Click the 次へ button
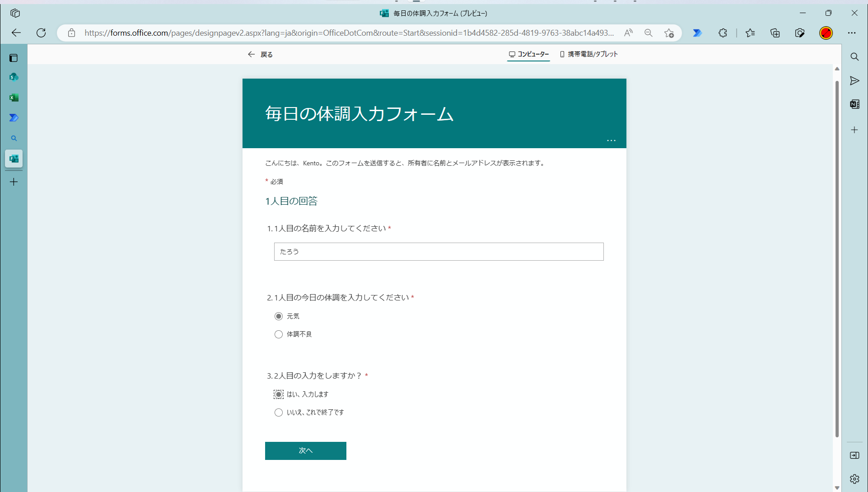 (x=305, y=450)
